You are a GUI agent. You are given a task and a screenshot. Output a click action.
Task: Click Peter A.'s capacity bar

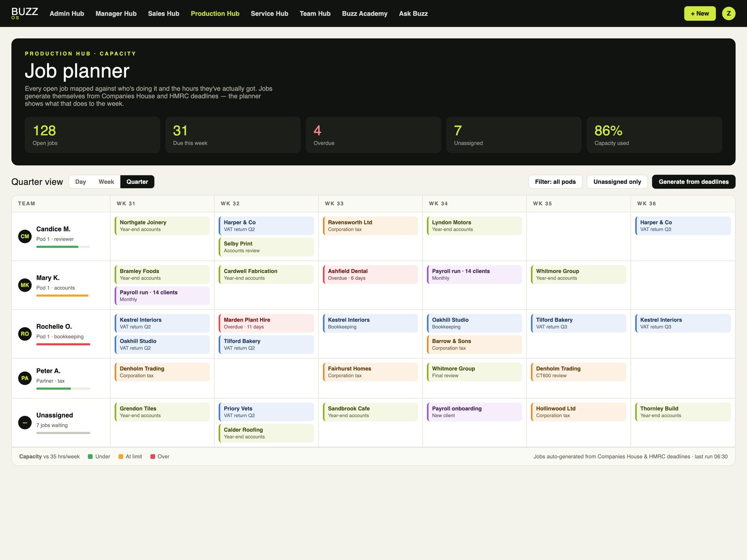[x=63, y=389]
